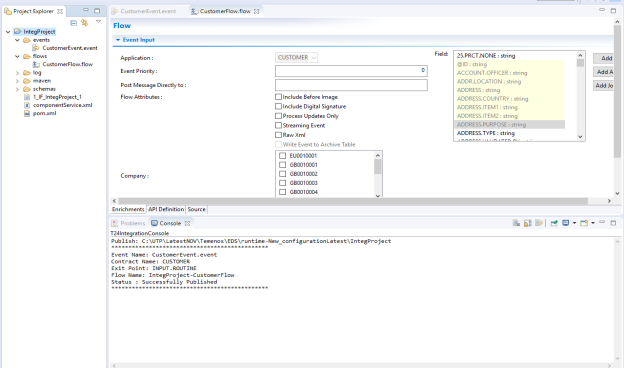Switch to CustomerEvent.event editor tab
This screenshot has height=368, width=624.
coord(148,11)
